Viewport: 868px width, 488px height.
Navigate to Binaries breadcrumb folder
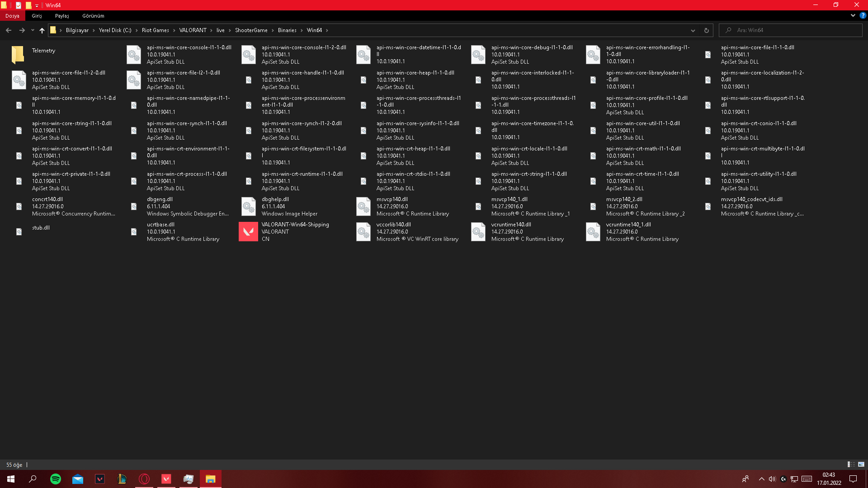pyautogui.click(x=287, y=30)
